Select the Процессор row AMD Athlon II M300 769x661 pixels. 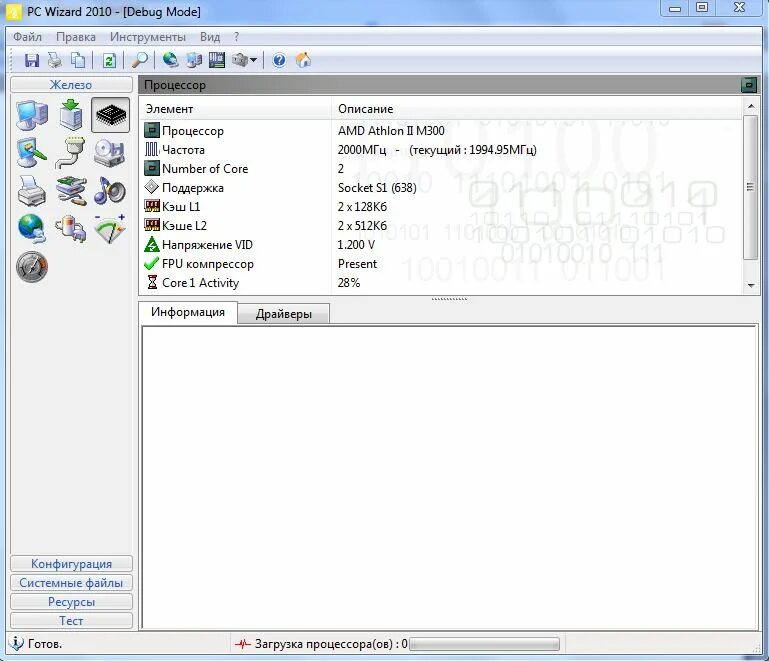click(441, 131)
